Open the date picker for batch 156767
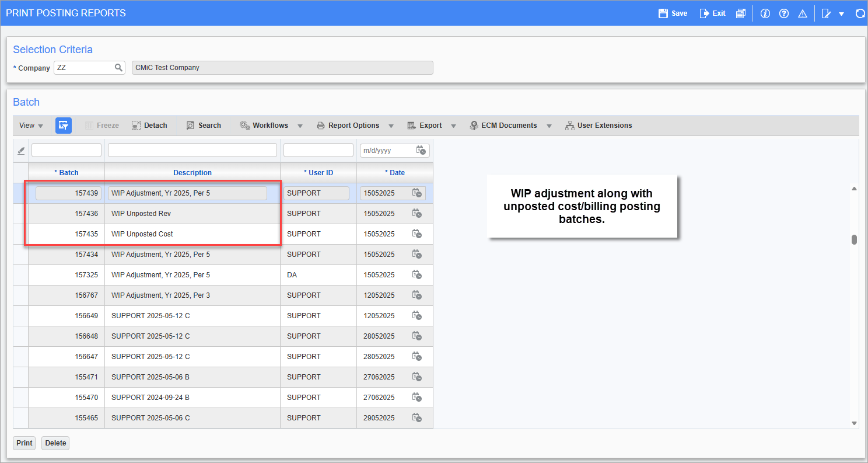This screenshot has height=463, width=868. 417,295
